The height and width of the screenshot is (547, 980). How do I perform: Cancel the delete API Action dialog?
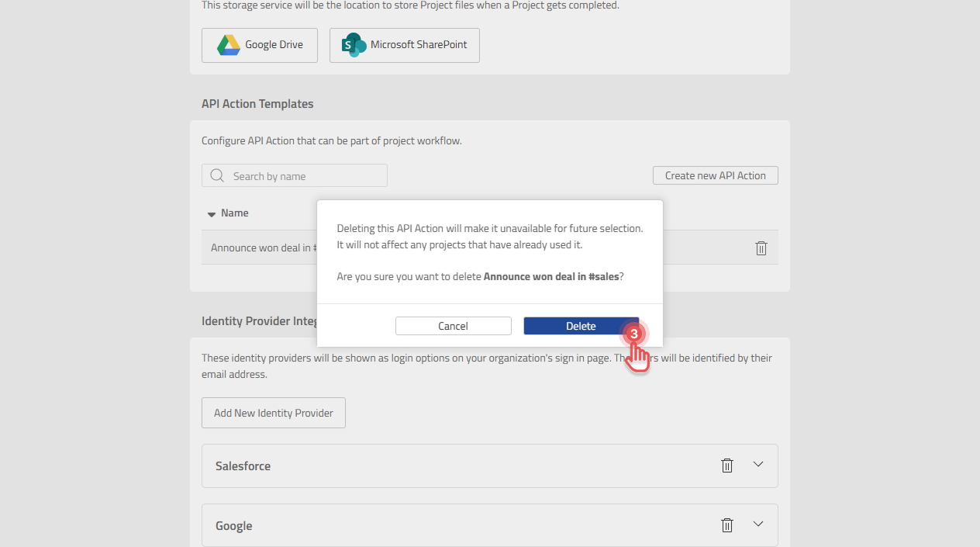coord(453,326)
